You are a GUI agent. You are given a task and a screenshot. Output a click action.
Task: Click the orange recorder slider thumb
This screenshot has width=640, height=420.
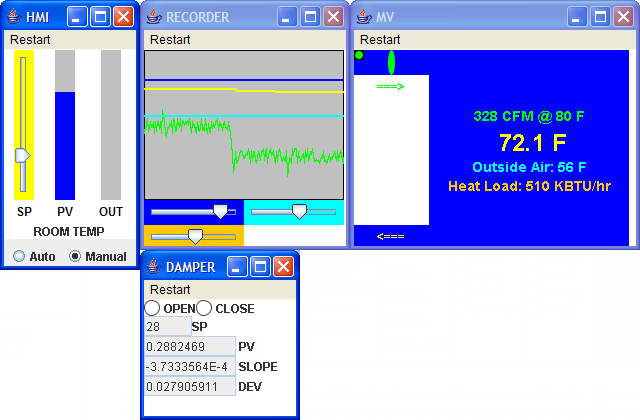point(195,236)
